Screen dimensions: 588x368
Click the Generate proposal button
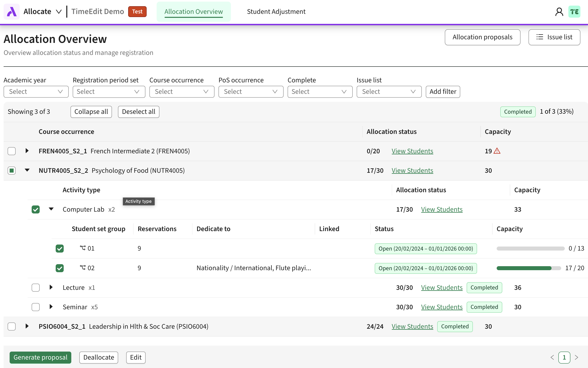[40, 357]
